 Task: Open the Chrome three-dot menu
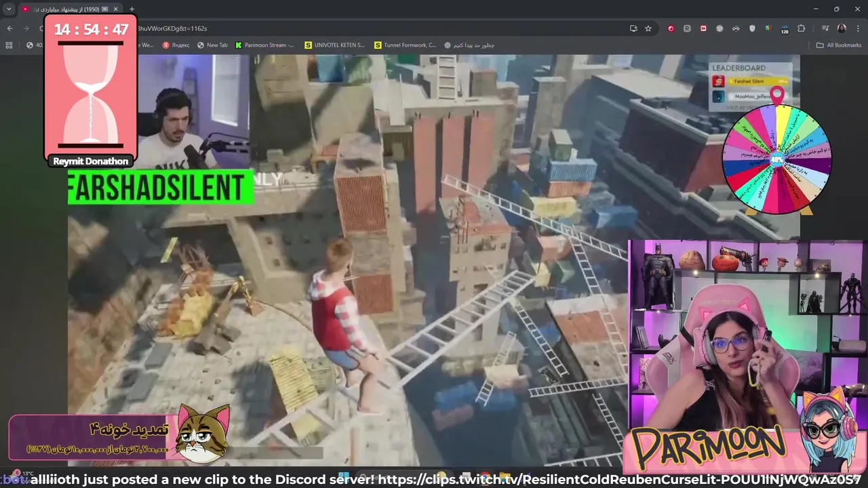coord(858,28)
